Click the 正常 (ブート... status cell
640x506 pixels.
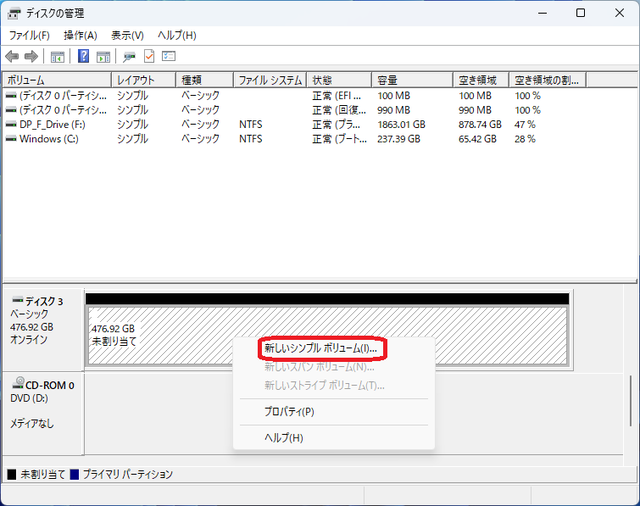340,139
